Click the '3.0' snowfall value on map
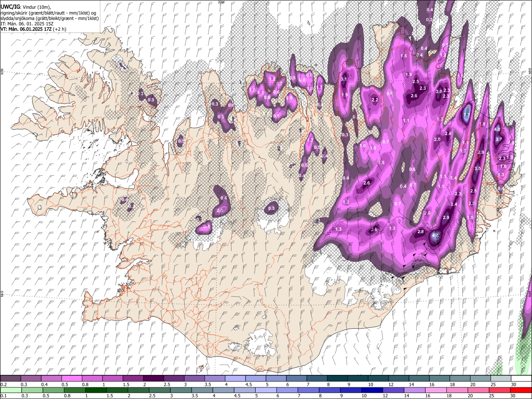 439,91
